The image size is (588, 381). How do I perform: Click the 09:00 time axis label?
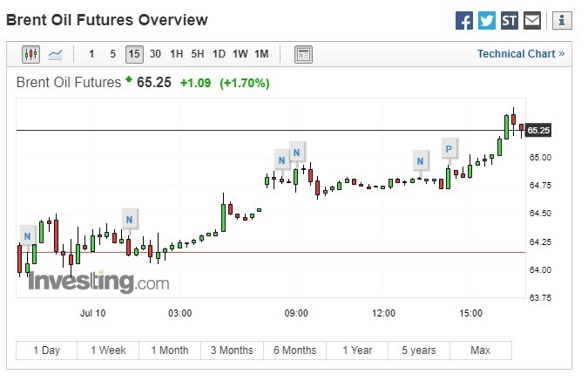[296, 313]
